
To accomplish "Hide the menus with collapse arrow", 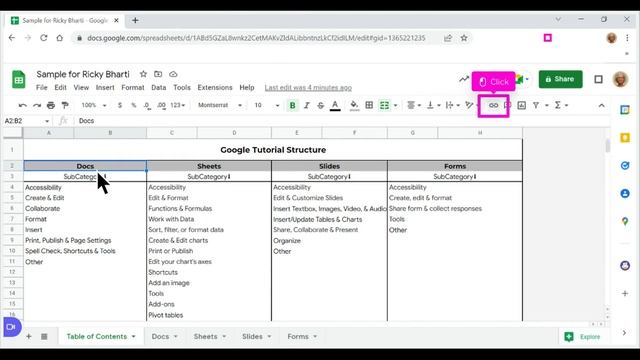I will pyautogui.click(x=601, y=105).
